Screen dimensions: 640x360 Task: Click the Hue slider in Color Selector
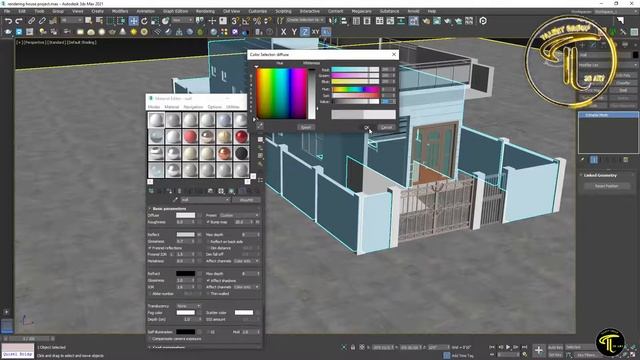tap(355, 89)
